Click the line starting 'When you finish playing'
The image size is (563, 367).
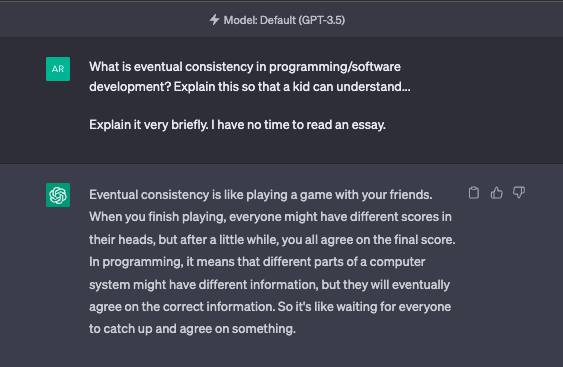tap(270, 217)
